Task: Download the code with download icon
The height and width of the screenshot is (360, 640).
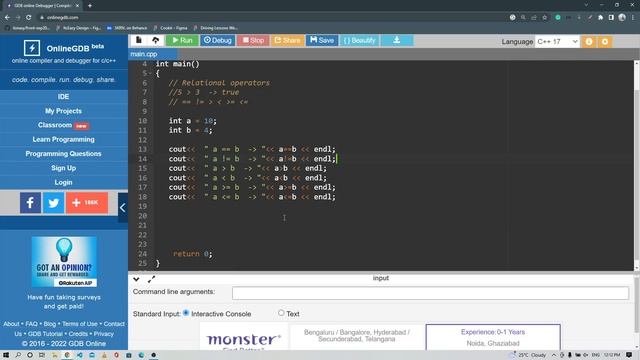Action: click(x=397, y=40)
